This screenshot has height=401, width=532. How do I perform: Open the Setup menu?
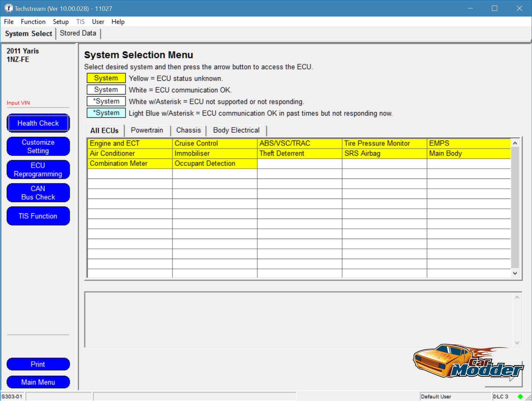61,22
